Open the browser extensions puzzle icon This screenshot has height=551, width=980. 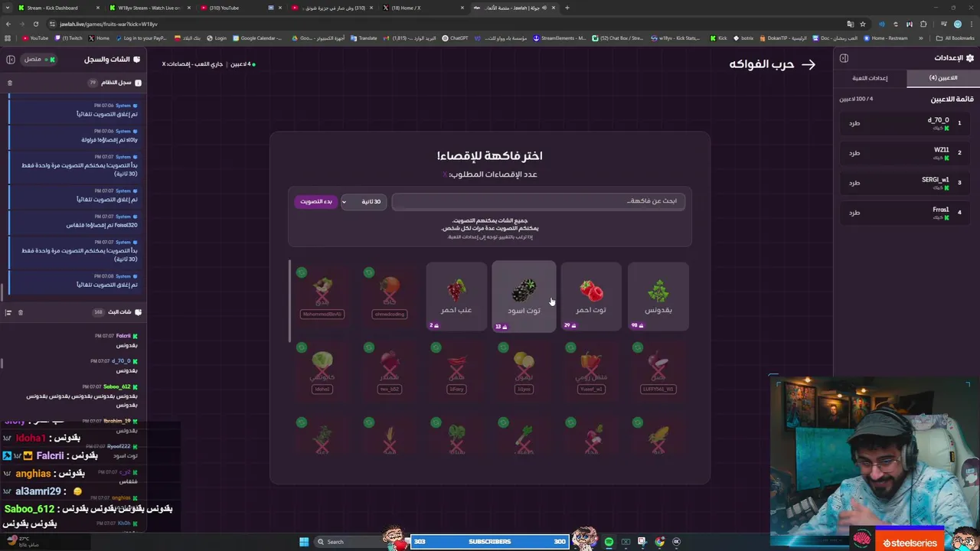tap(923, 24)
